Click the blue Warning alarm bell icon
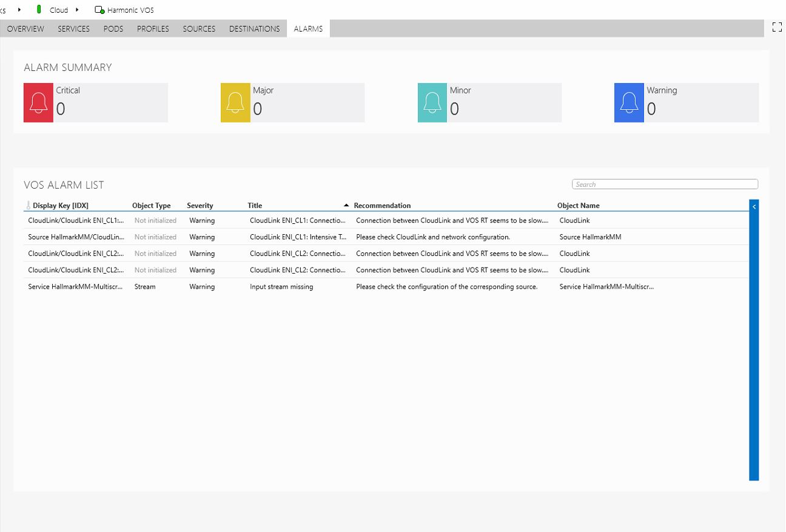This screenshot has width=786, height=532. tap(629, 103)
